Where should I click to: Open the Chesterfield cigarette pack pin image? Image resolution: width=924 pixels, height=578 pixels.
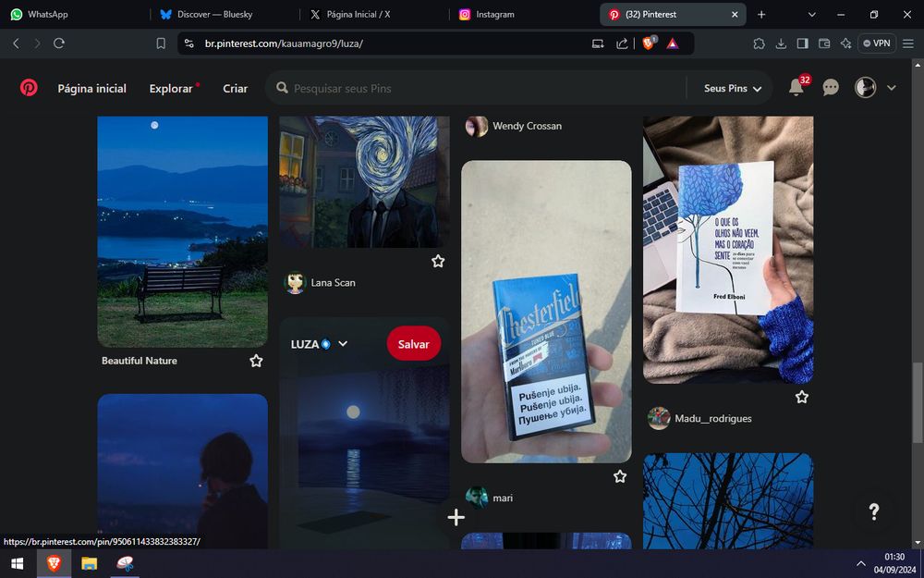(546, 312)
